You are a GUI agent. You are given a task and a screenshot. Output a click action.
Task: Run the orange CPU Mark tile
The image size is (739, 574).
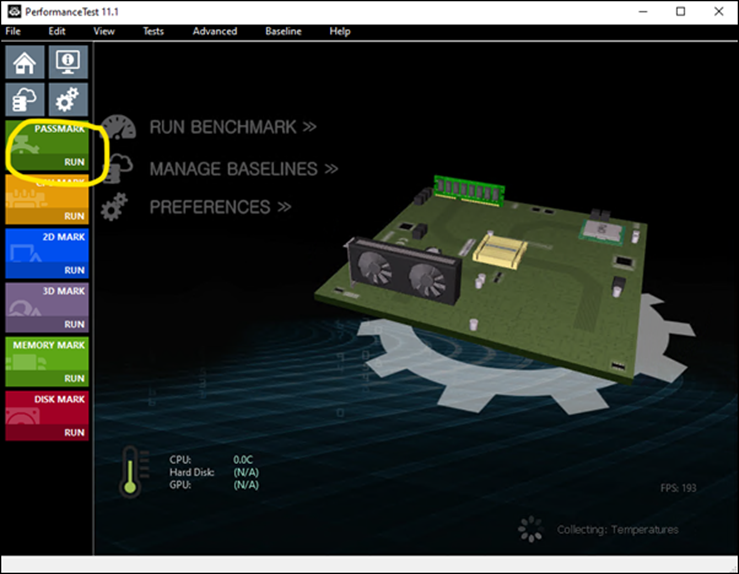[x=47, y=200]
